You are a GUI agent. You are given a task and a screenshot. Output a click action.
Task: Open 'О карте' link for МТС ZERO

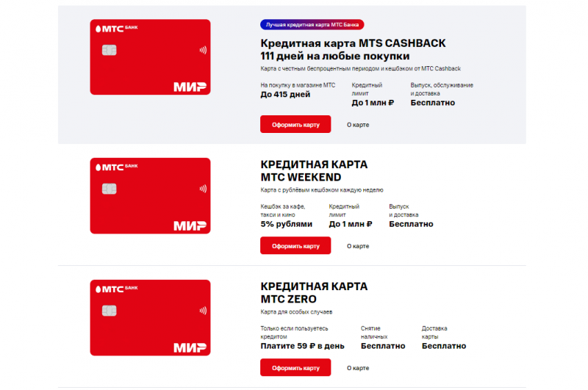coord(358,367)
